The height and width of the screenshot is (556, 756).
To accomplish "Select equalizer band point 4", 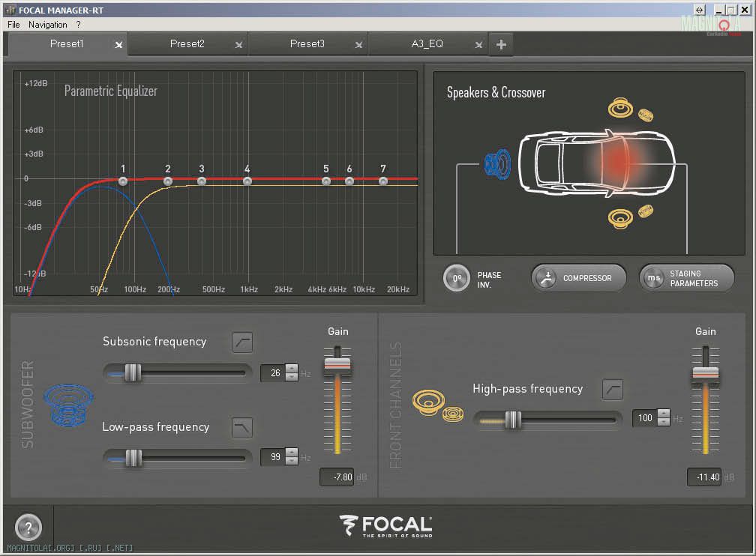I will click(x=247, y=181).
